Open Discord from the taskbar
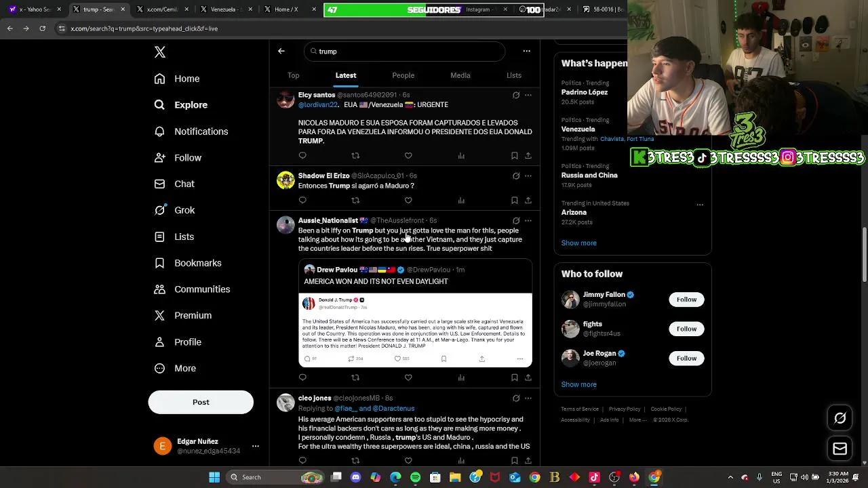The width and height of the screenshot is (868, 488). click(x=356, y=477)
